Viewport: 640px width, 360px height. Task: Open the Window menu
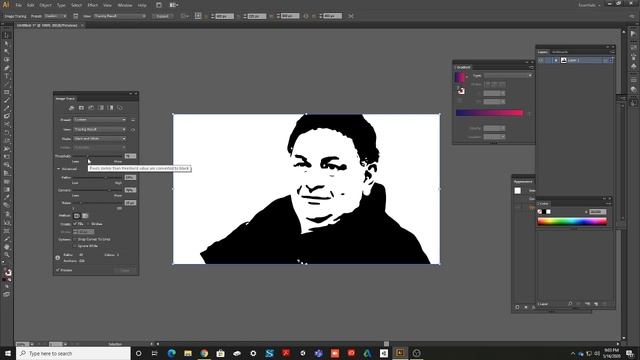click(x=125, y=5)
